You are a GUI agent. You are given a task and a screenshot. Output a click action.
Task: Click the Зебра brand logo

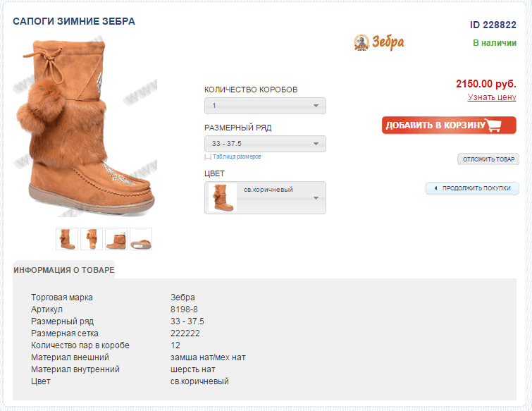[x=378, y=43]
